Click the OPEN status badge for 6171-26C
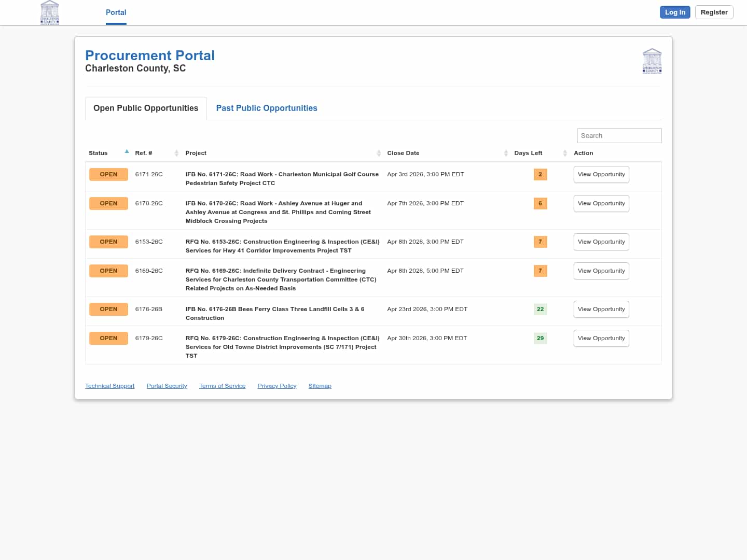The width and height of the screenshot is (747, 560). [x=108, y=175]
